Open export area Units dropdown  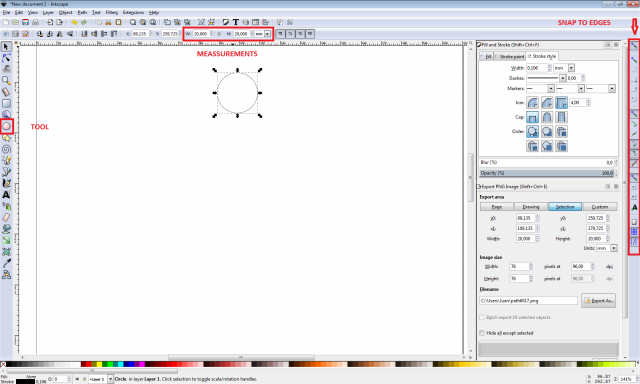(614, 248)
